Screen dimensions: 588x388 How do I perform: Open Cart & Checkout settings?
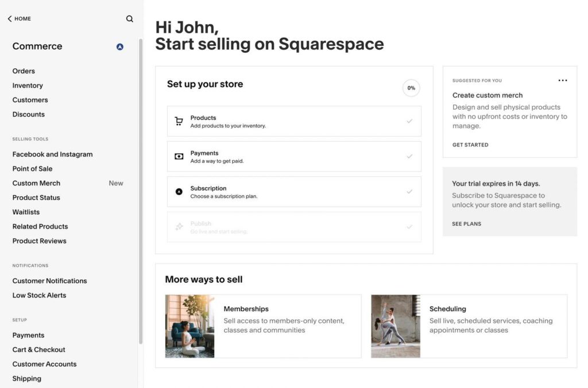pyautogui.click(x=38, y=350)
